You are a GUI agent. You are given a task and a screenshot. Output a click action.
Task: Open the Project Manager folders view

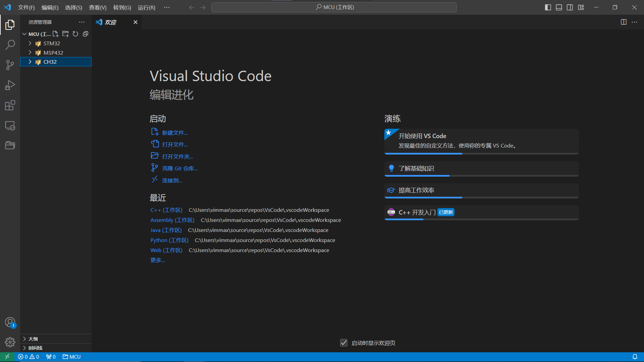10,145
